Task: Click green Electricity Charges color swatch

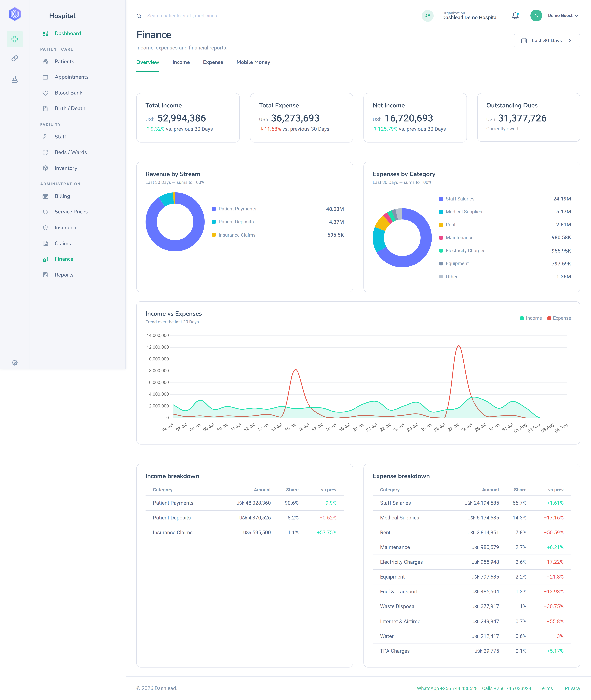Action: [x=441, y=251]
